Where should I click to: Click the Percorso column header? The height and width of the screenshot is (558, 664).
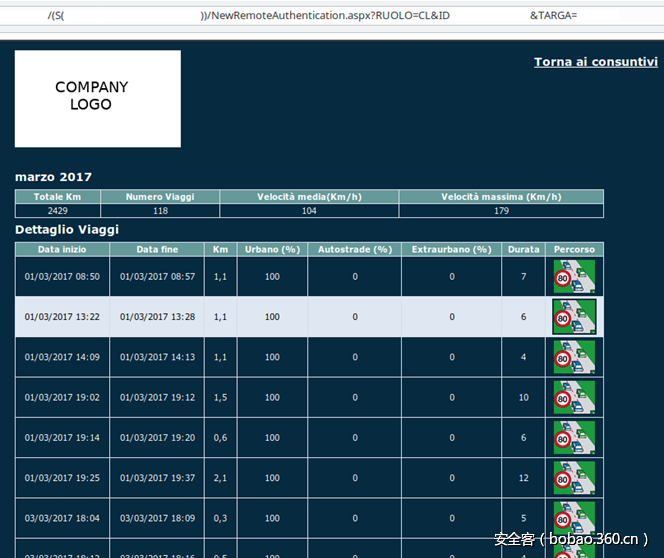pos(574,249)
